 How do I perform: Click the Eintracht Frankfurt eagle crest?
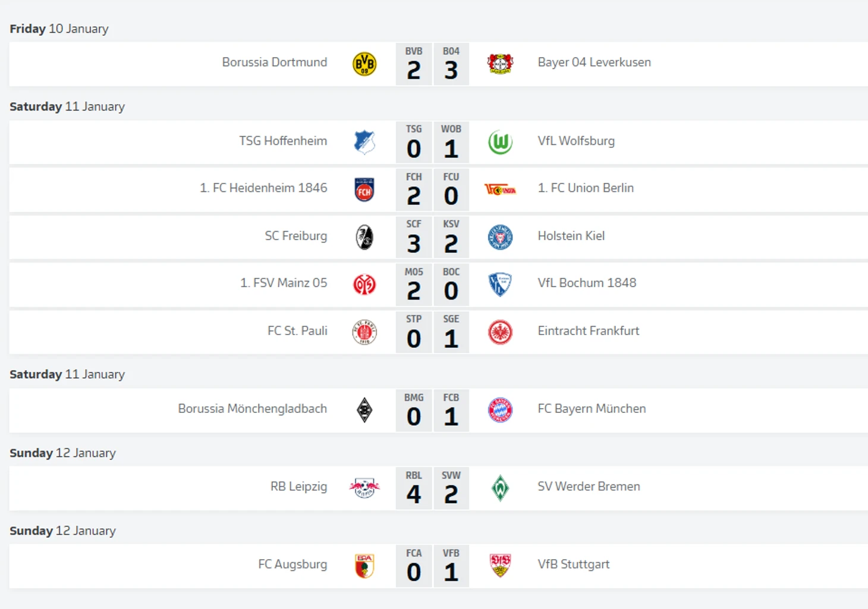point(500,332)
